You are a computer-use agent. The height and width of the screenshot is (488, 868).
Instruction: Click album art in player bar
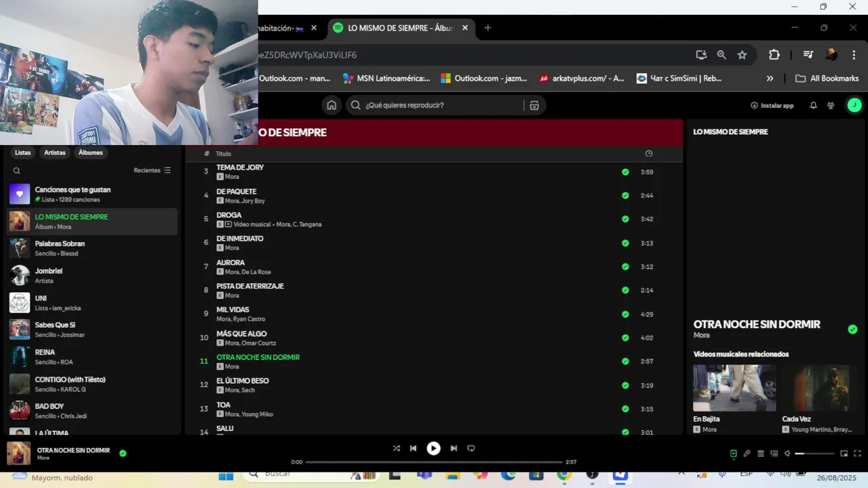18,453
